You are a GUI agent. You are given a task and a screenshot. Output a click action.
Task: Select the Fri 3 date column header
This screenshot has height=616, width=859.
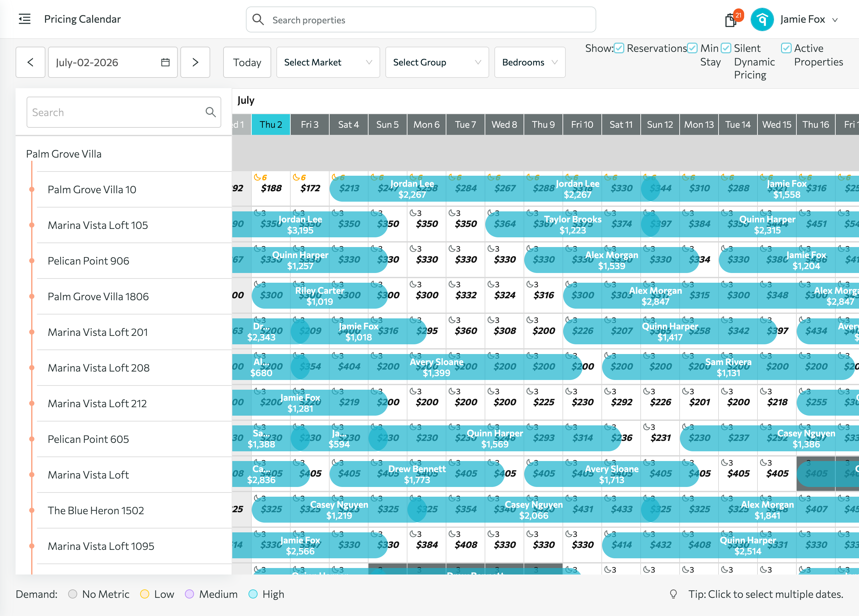click(x=310, y=124)
